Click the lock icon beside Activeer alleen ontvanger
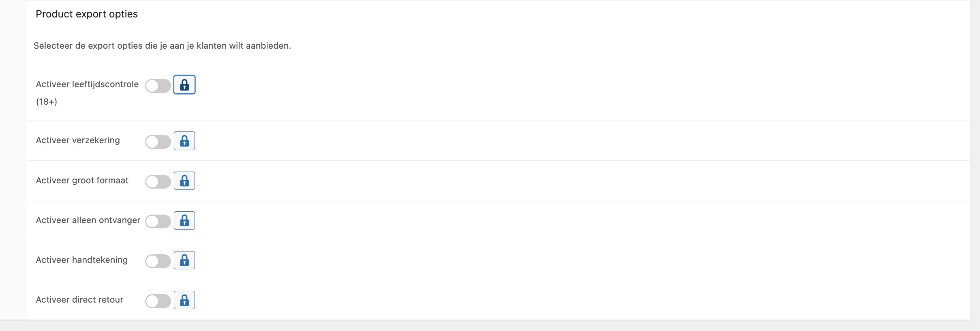 point(184,220)
